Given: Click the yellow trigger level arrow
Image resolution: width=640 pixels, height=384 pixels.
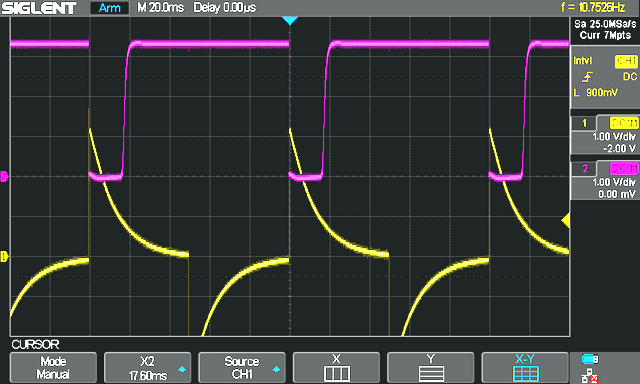Looking at the screenshot, I should 565,220.
